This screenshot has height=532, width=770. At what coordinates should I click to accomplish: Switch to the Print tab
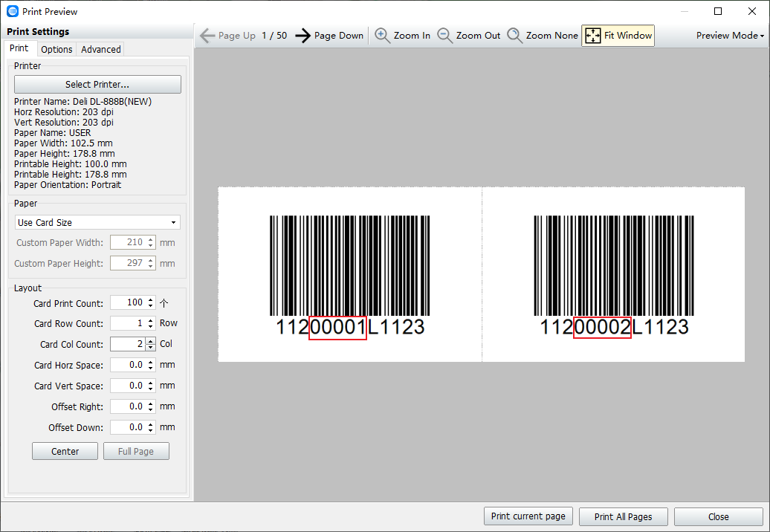pos(19,48)
